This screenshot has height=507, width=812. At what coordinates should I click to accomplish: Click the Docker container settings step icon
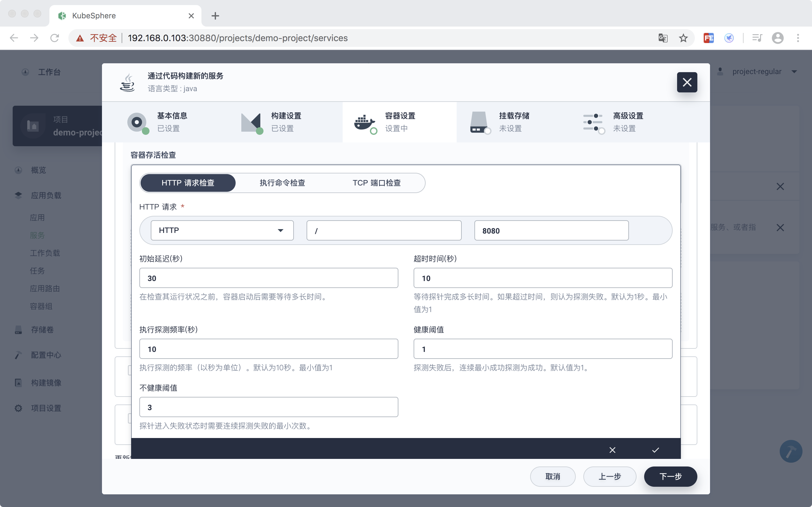pyautogui.click(x=365, y=122)
